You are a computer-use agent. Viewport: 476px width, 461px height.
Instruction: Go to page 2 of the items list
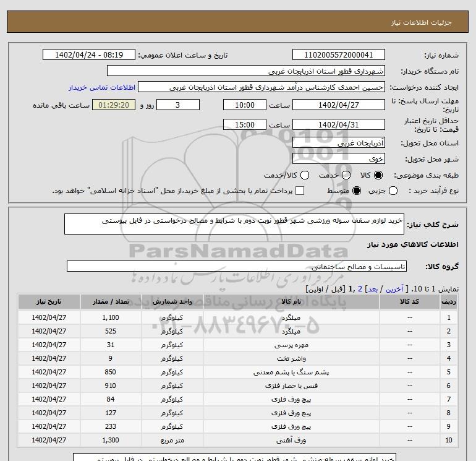click(x=360, y=289)
